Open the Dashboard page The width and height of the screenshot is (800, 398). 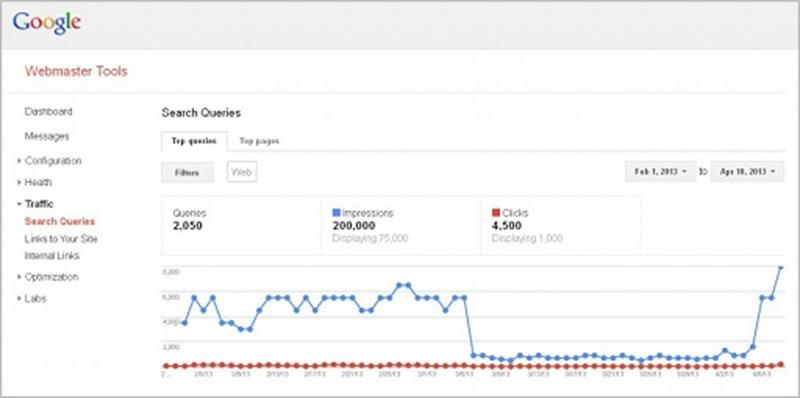(x=48, y=112)
